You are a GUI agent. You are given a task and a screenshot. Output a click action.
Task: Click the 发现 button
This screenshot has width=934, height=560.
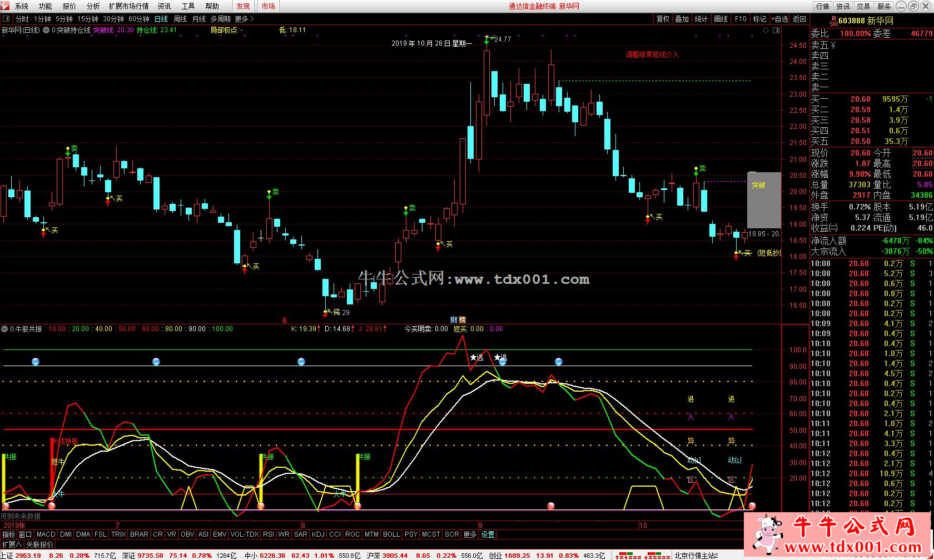243,6
